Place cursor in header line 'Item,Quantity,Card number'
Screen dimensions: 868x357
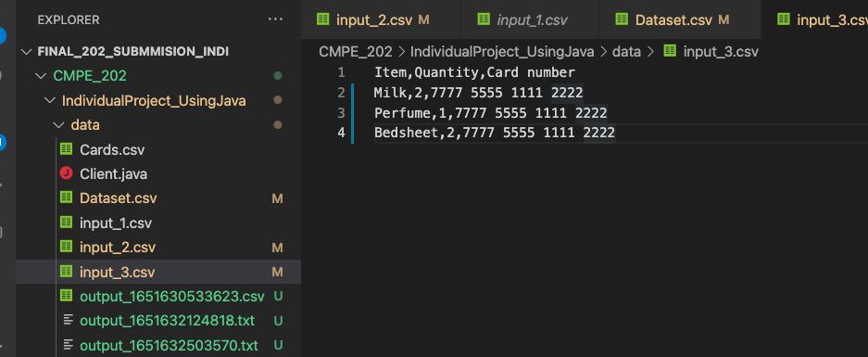[474, 72]
